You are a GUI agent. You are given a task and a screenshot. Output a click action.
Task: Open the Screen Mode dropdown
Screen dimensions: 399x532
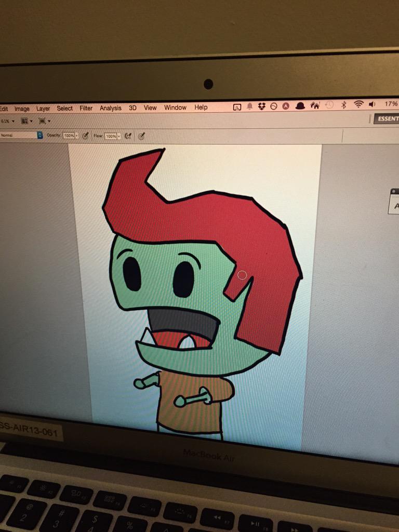45,121
